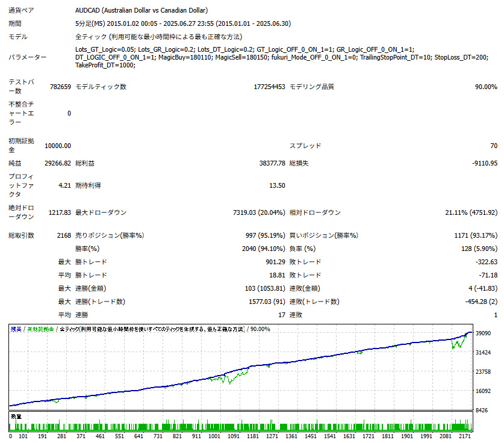This screenshot has width=504, height=443.
Task: Click the average loss trade -71.18
Action: coord(488,275)
